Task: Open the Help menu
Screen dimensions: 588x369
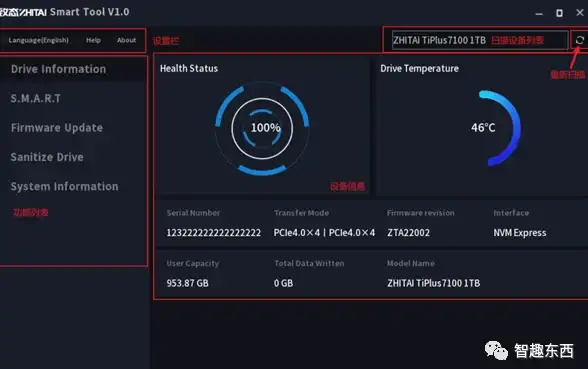Action: [93, 40]
